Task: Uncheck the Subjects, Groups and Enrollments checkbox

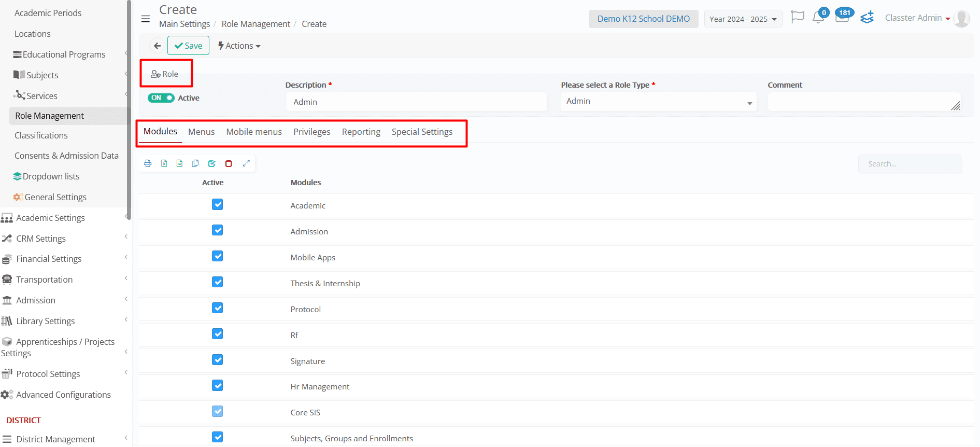Action: pos(218,437)
